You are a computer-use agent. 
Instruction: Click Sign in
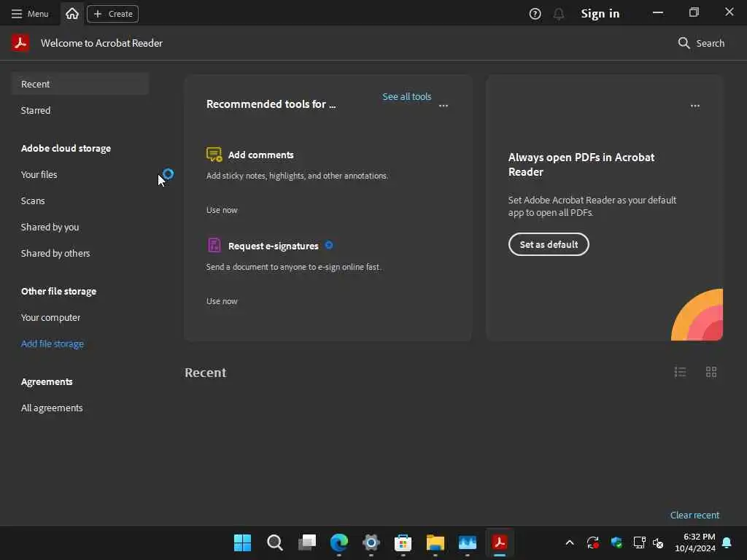coord(600,14)
